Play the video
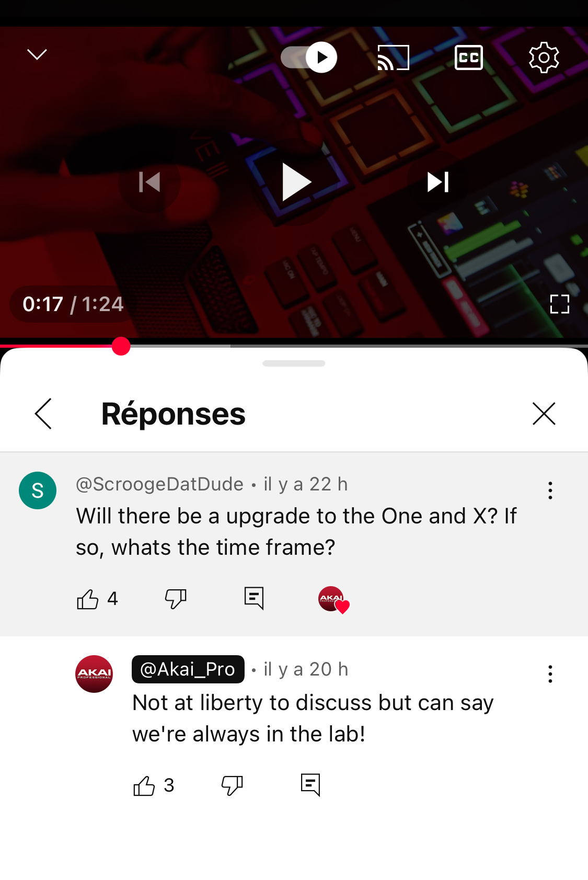The height and width of the screenshot is (880, 588). coord(296,182)
